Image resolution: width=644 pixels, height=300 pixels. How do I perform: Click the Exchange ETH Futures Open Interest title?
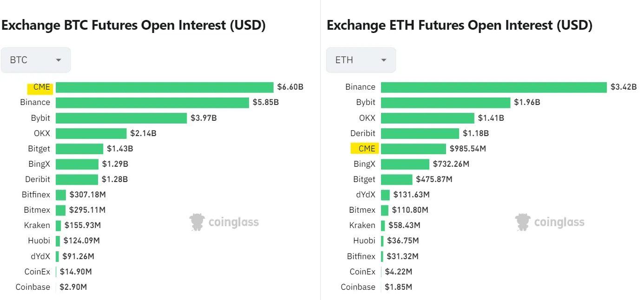pyautogui.click(x=459, y=25)
